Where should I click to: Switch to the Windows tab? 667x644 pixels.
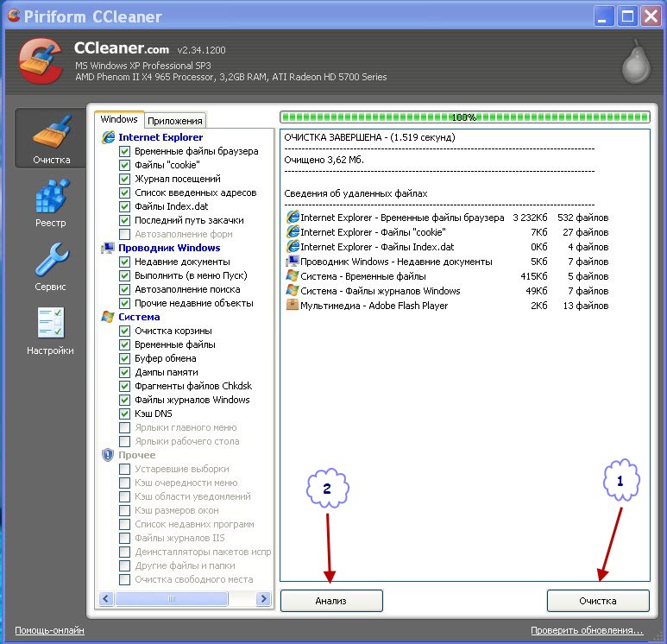119,120
